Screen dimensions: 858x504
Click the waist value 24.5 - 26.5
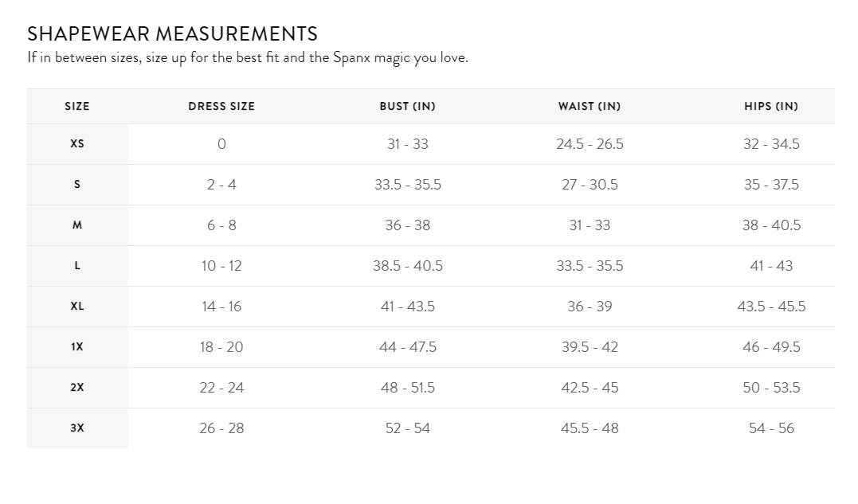(590, 144)
